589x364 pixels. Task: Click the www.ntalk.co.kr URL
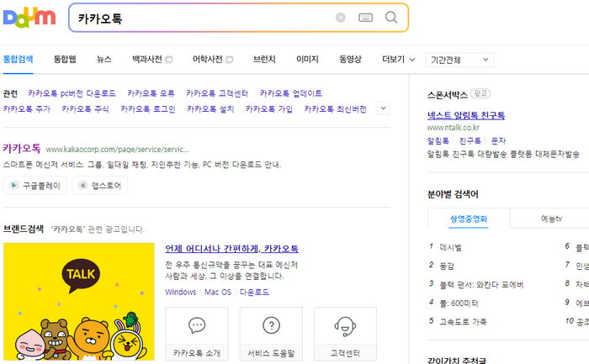[453, 128]
